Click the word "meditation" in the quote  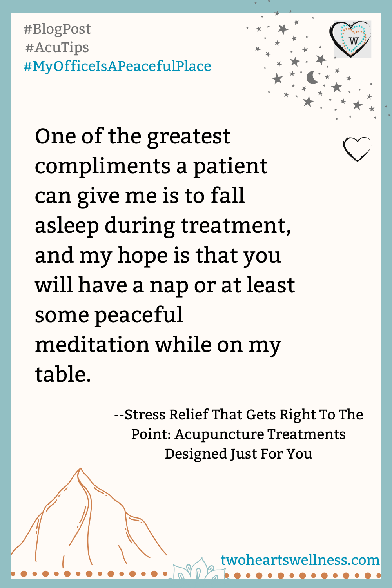click(x=92, y=345)
